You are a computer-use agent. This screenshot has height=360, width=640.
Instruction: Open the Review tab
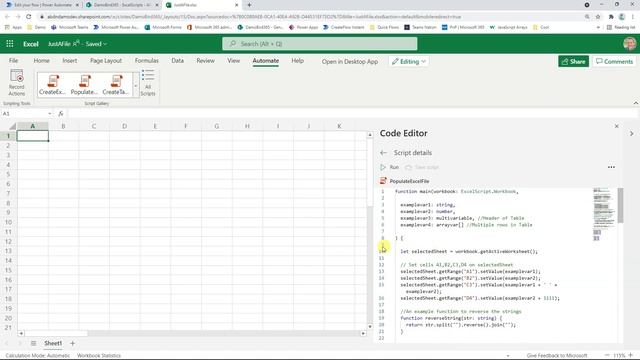click(205, 60)
